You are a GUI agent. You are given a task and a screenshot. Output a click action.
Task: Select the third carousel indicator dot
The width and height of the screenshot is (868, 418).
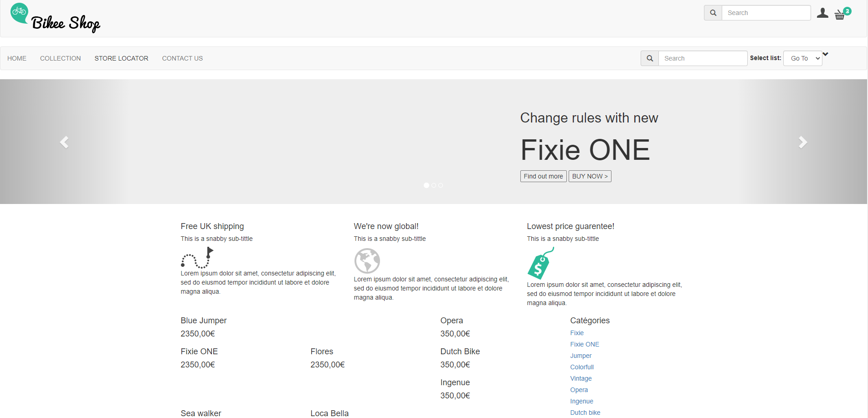pyautogui.click(x=441, y=185)
